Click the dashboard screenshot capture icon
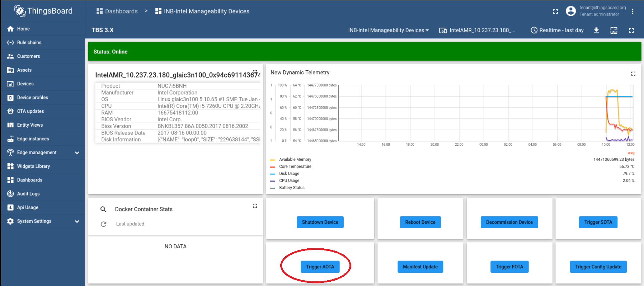 614,31
